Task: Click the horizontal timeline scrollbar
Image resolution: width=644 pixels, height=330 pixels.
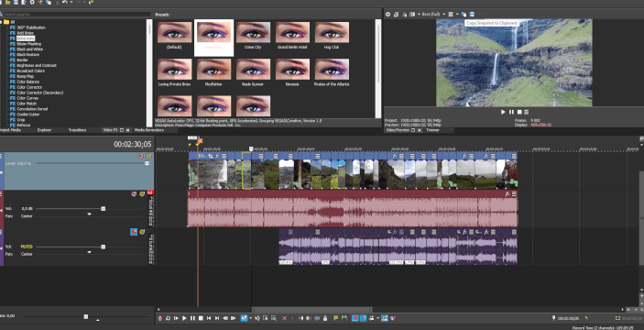Action: (312, 310)
